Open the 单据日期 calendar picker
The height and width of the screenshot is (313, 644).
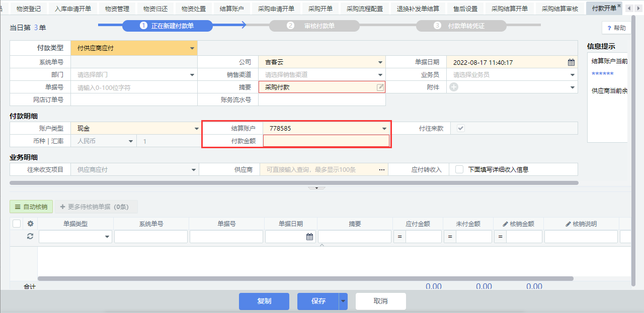coord(571,63)
